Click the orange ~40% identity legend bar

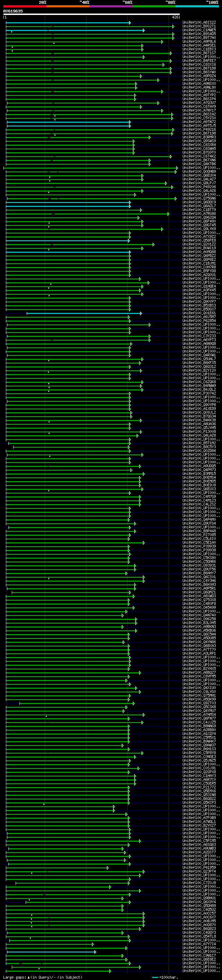coord(68,6)
